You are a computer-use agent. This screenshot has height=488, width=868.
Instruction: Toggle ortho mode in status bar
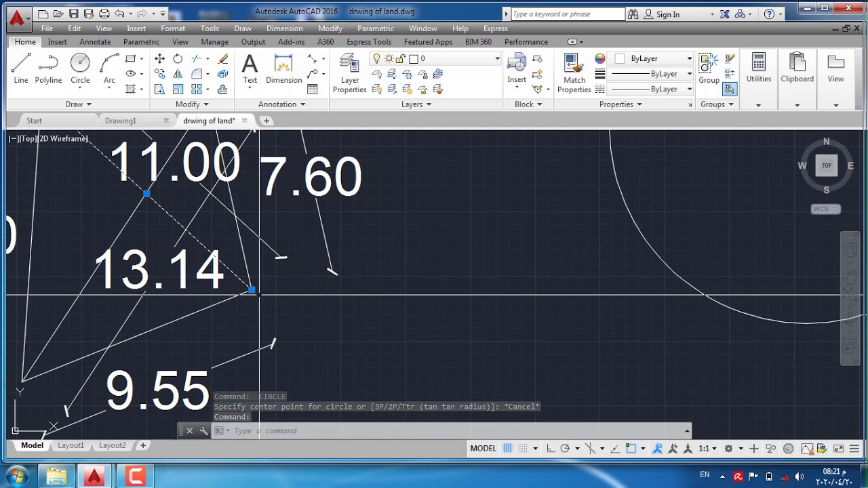pyautogui.click(x=550, y=448)
